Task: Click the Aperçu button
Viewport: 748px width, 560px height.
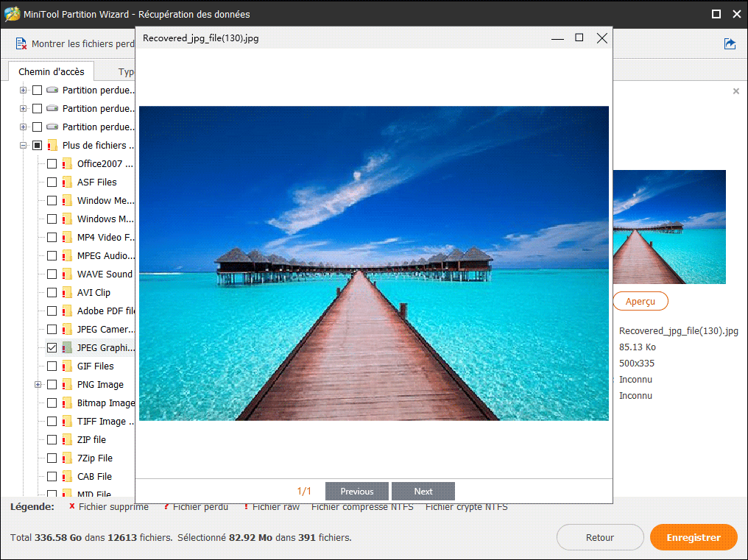Action: coord(641,302)
